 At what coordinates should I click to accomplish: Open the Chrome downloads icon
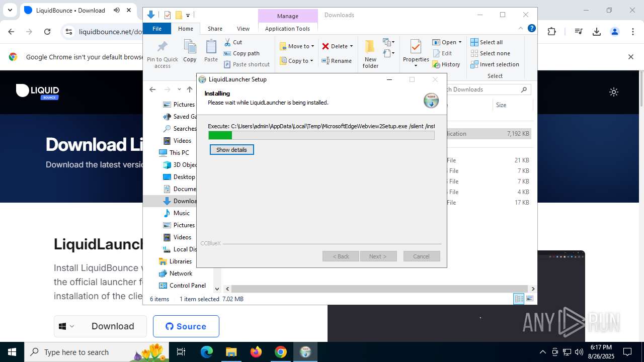pos(597,32)
